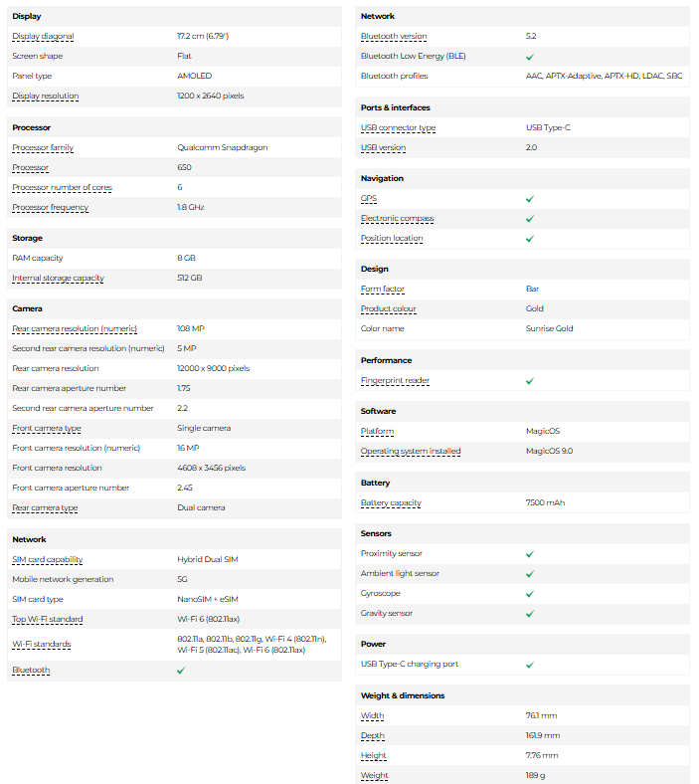The width and height of the screenshot is (699, 784).
Task: Open the Display diagonal label link
Action: (x=43, y=37)
